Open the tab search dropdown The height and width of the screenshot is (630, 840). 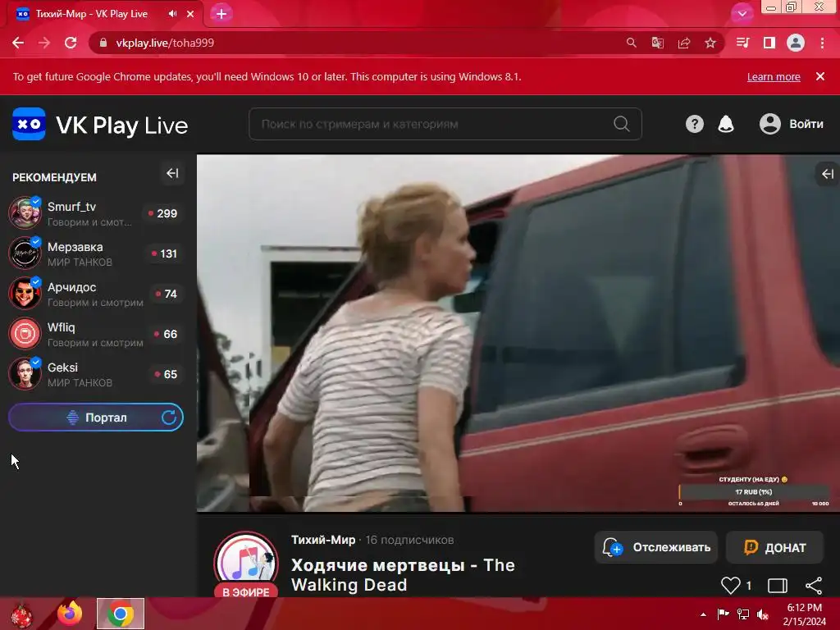pyautogui.click(x=742, y=14)
